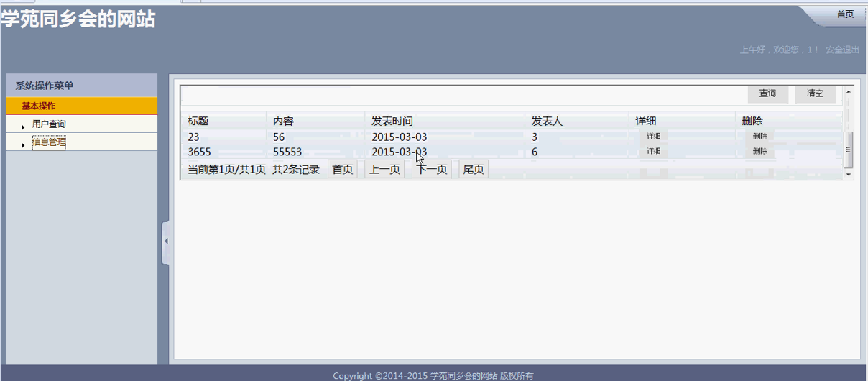Click the 发表人 column header
This screenshot has height=381, width=868.
click(x=547, y=121)
